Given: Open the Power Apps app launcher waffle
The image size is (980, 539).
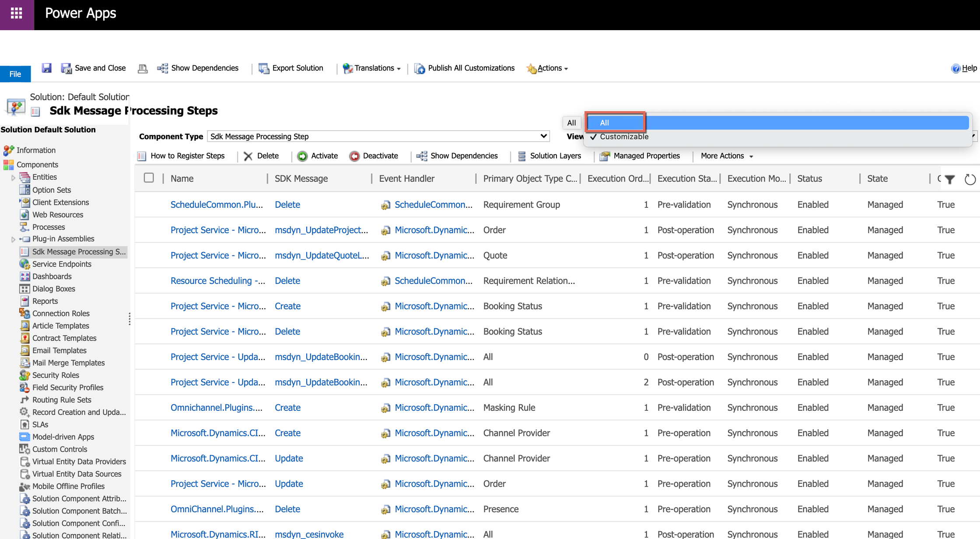Looking at the screenshot, I should click(x=17, y=14).
